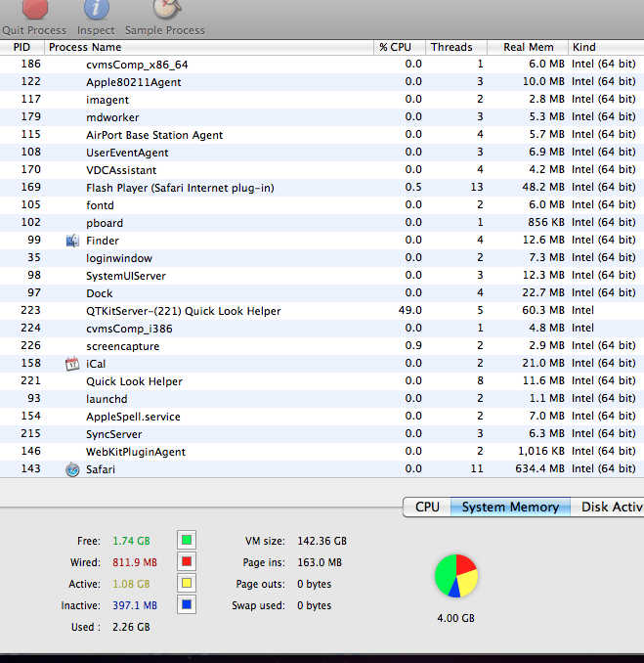The image size is (644, 663).
Task: Select the VDCAssistant process
Action: coord(322,170)
